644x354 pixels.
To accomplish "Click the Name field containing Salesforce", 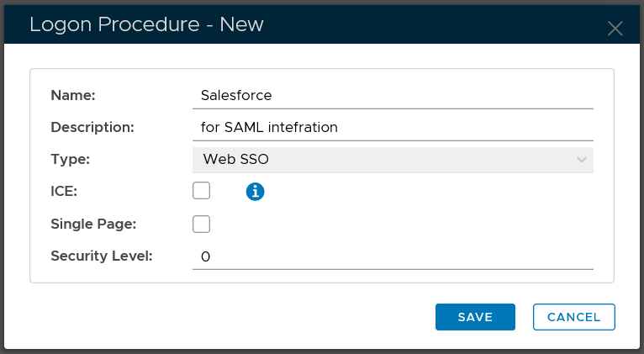I will pyautogui.click(x=393, y=96).
